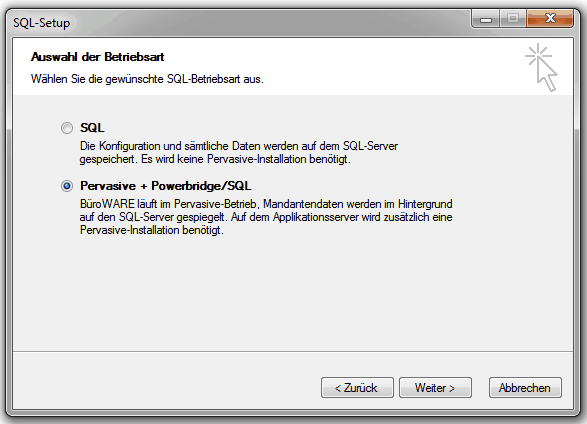Go back with the Zurück button
587x424 pixels.
[357, 387]
